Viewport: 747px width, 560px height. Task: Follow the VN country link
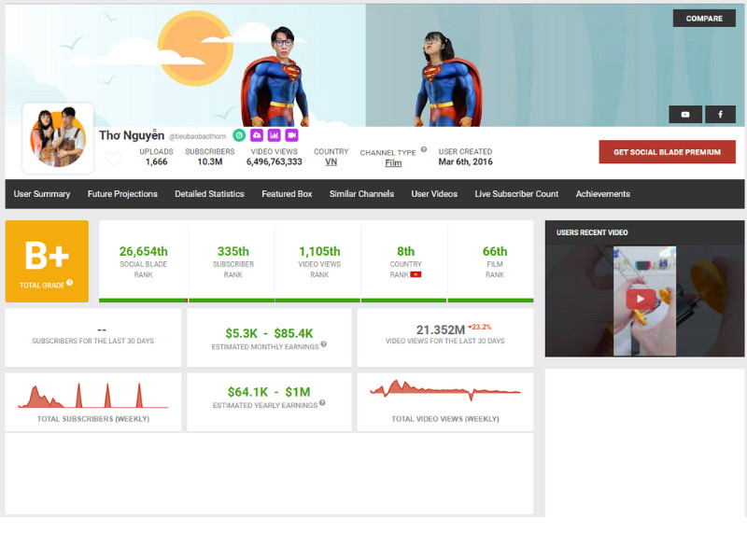coord(331,161)
